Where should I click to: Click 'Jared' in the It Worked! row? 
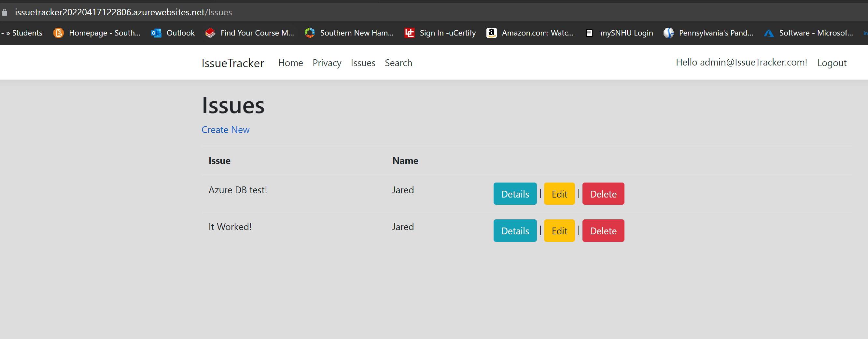(403, 227)
